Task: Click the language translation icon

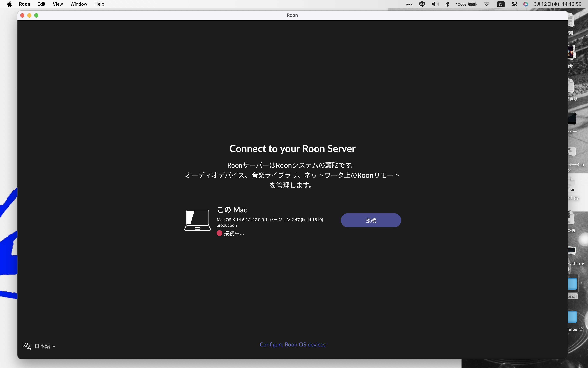Action: click(27, 346)
